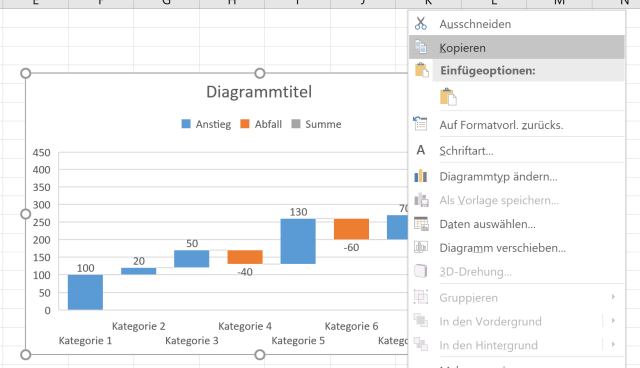Open the Schriftart... dialog entry
The image size is (640, 368).
click(x=517, y=151)
